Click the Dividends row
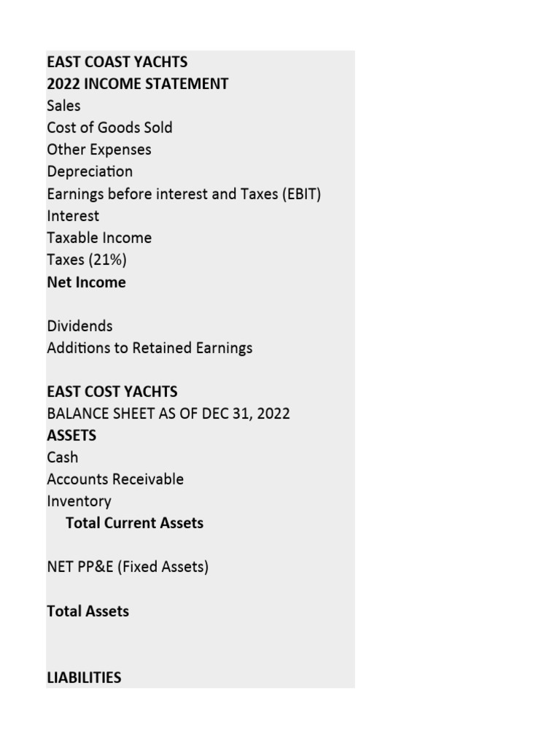The width and height of the screenshot is (560, 747). (x=79, y=326)
